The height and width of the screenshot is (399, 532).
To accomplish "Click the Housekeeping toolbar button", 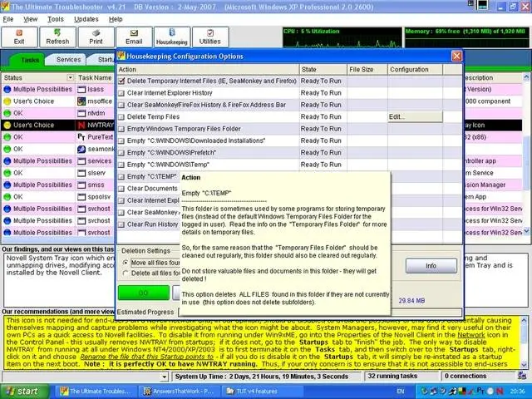I will [x=172, y=37].
